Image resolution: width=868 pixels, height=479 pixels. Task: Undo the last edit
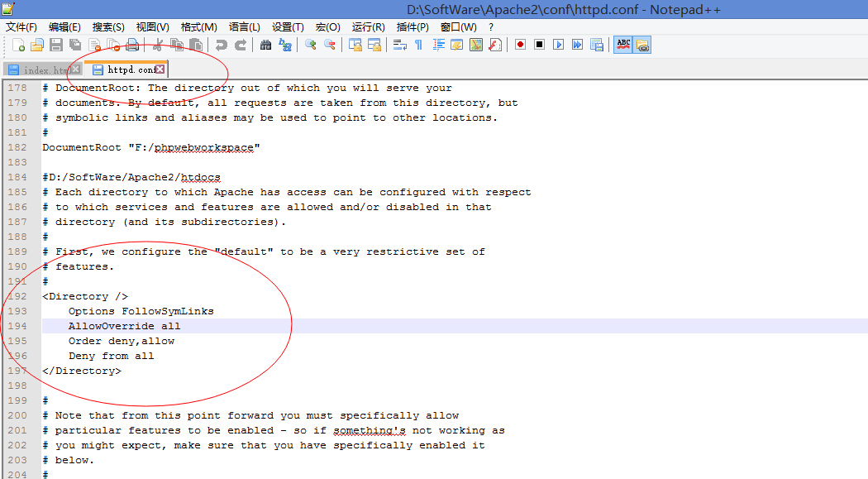[221, 45]
